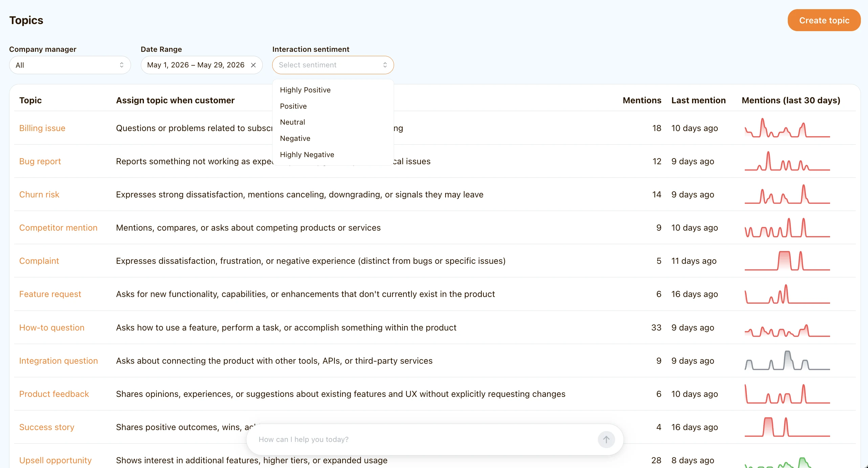Click '11 days ago' in the Complaint row

pos(694,261)
